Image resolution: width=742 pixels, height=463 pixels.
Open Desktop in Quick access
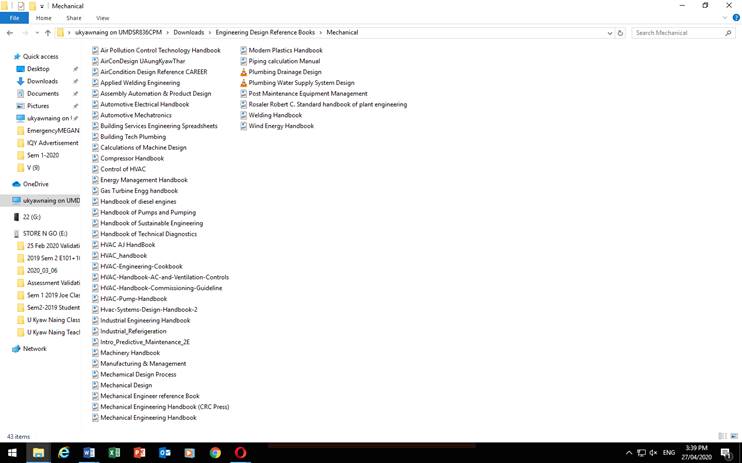(x=38, y=69)
